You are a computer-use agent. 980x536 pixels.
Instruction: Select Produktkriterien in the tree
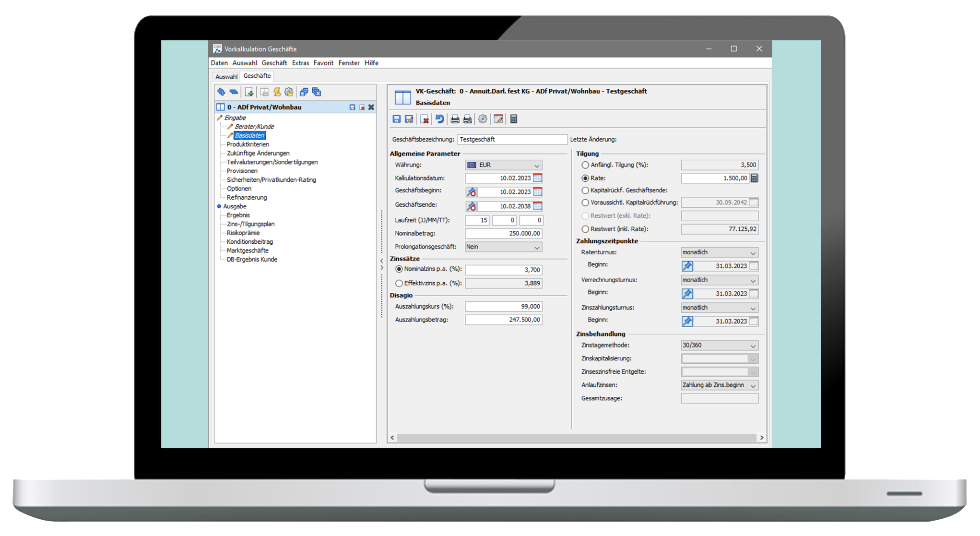248,144
